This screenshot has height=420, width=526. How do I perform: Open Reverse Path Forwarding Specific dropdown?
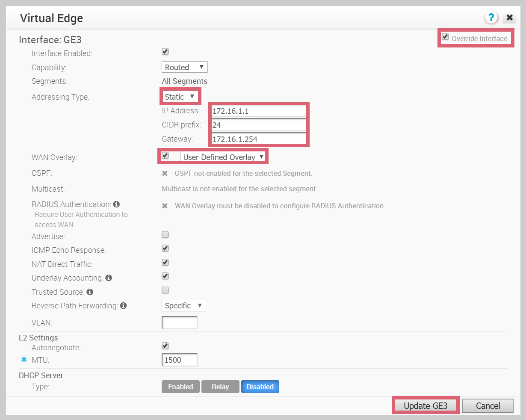coord(183,306)
